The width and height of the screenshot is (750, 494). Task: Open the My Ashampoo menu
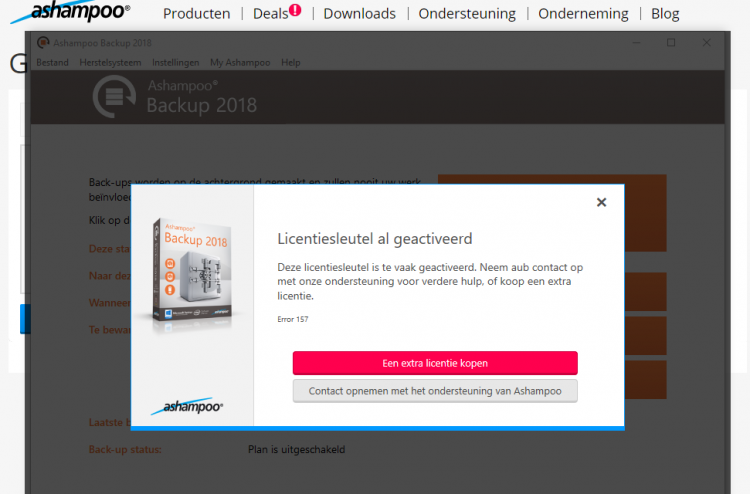pyautogui.click(x=240, y=63)
